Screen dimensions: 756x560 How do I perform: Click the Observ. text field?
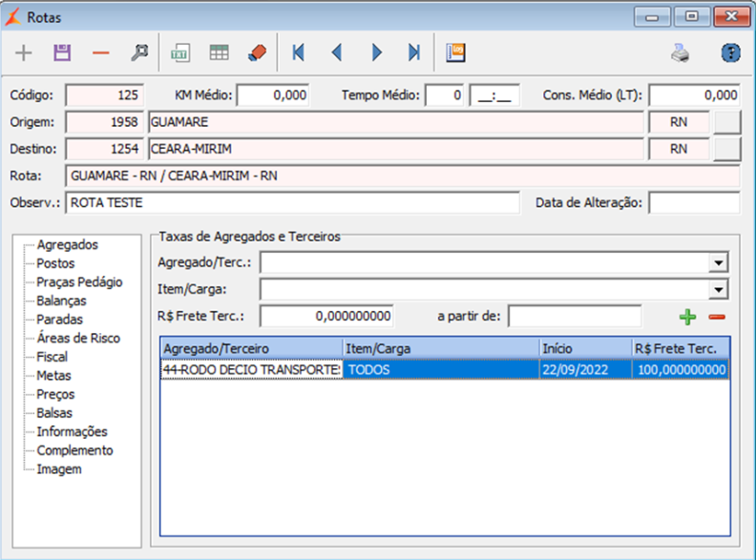[x=292, y=202]
